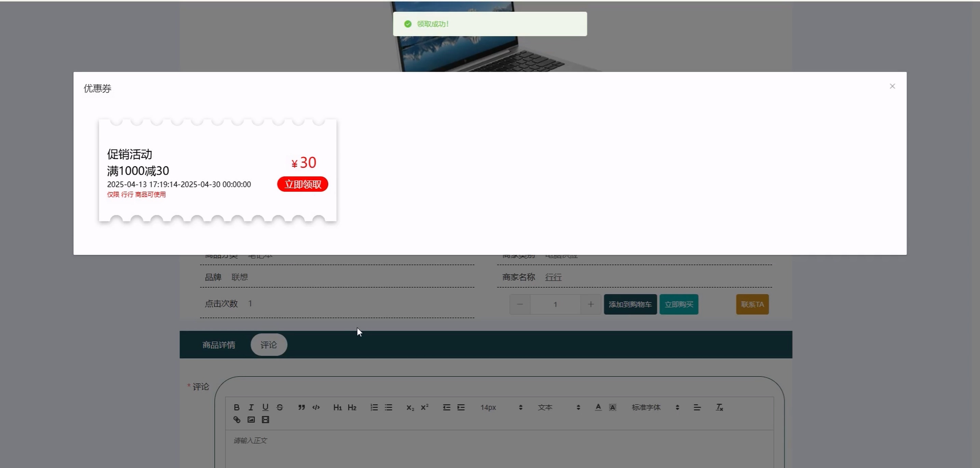Apply strikethrough formatting
This screenshot has height=468, width=980.
(280, 407)
